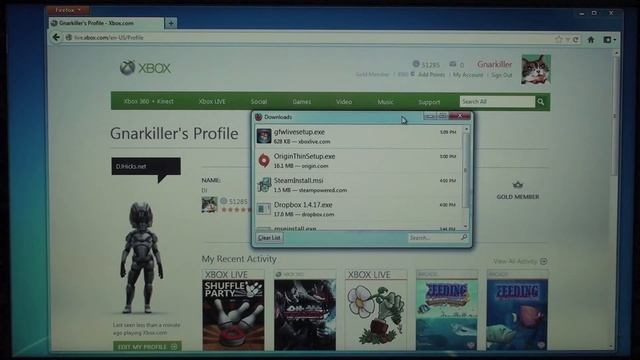Click the Downloads window Firefox icon
This screenshot has height=360, width=640.
[x=258, y=117]
